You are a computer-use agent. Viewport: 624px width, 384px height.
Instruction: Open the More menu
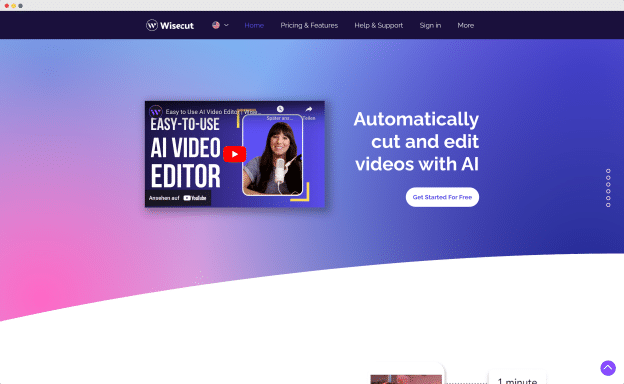click(465, 25)
